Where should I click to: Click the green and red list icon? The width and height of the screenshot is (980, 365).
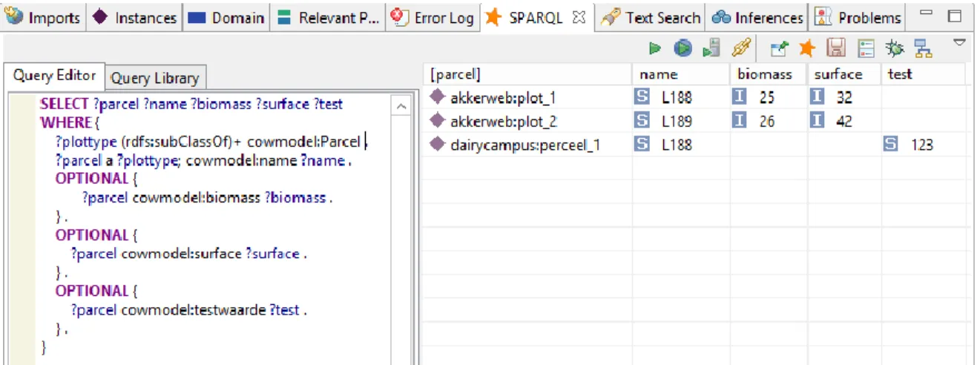(x=865, y=49)
